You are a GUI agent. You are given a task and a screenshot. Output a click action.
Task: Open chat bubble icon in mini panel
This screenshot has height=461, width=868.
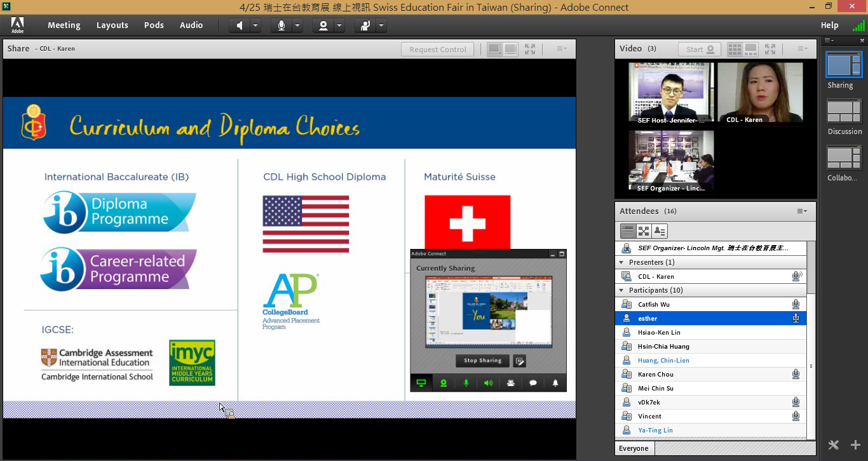(533, 383)
